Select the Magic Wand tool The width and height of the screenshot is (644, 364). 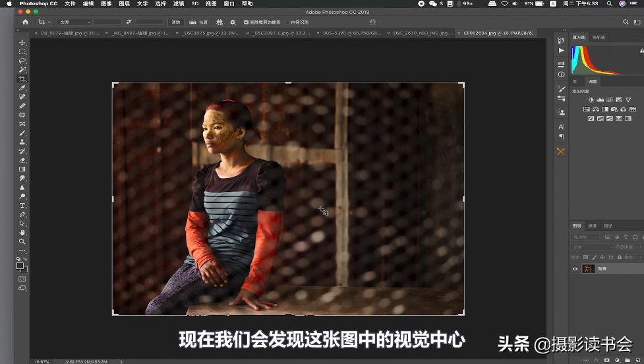click(x=22, y=70)
